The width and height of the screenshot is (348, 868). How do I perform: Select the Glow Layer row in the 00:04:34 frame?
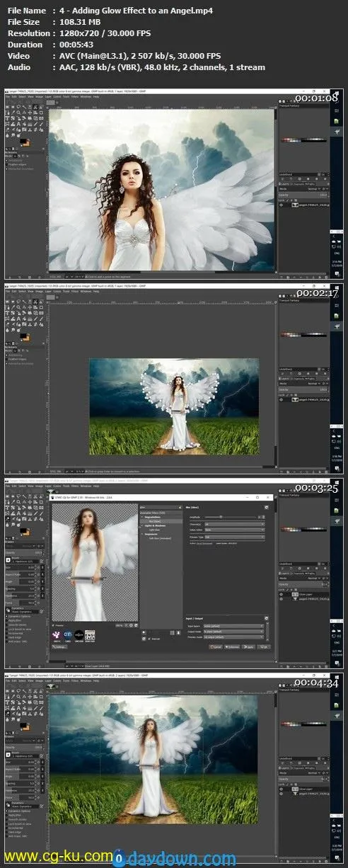[303, 789]
